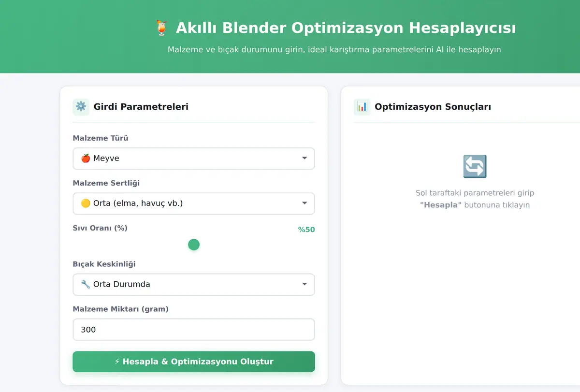Click the chart icon beside Optimizasyon Sonuçları
580x392 pixels.
[x=362, y=107]
